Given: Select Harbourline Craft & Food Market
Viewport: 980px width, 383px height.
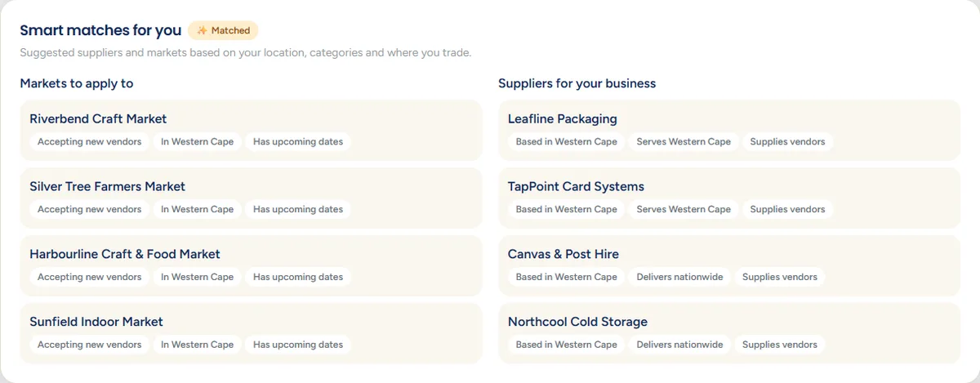Looking at the screenshot, I should point(251,265).
